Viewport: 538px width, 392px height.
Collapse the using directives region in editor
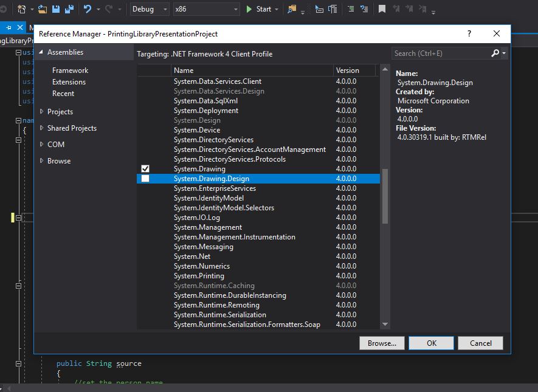pyautogui.click(x=18, y=52)
